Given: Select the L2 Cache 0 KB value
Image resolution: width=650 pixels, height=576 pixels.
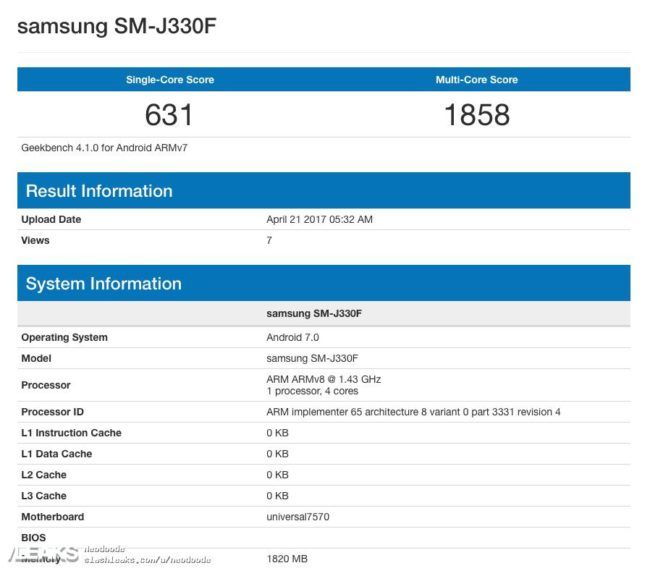Looking at the screenshot, I should click(277, 475).
